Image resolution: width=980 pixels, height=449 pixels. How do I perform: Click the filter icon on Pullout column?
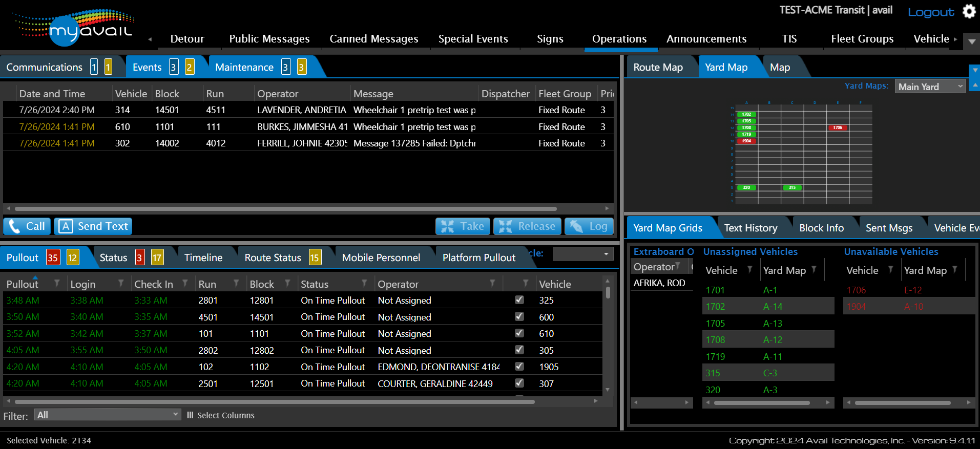pos(57,283)
